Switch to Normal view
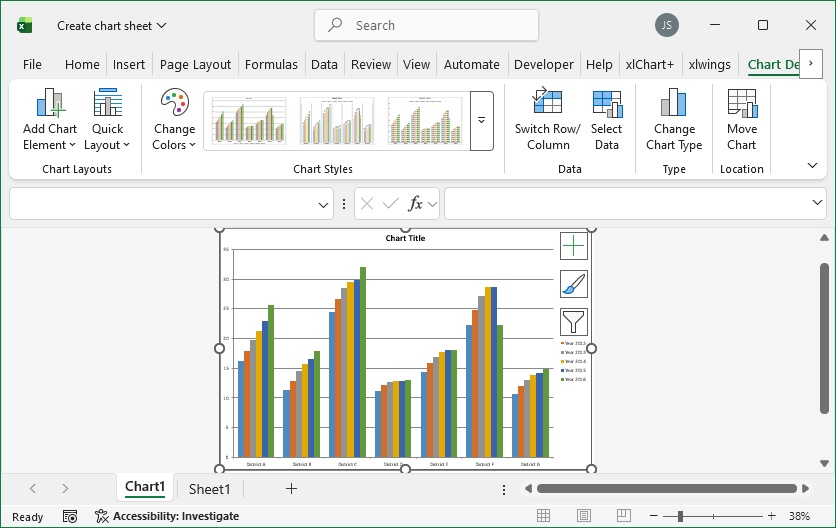The height and width of the screenshot is (528, 836). (x=543, y=516)
